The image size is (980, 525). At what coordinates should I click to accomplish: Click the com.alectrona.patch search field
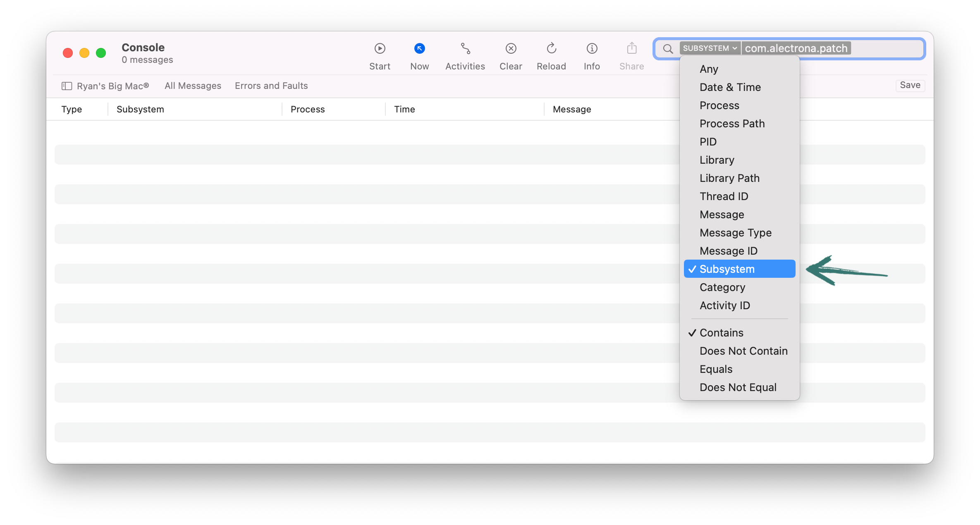796,48
